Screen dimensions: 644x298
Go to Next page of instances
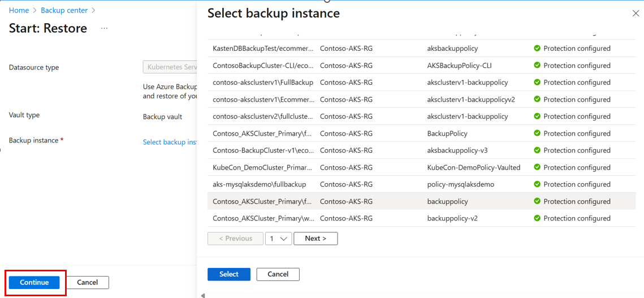pos(315,239)
